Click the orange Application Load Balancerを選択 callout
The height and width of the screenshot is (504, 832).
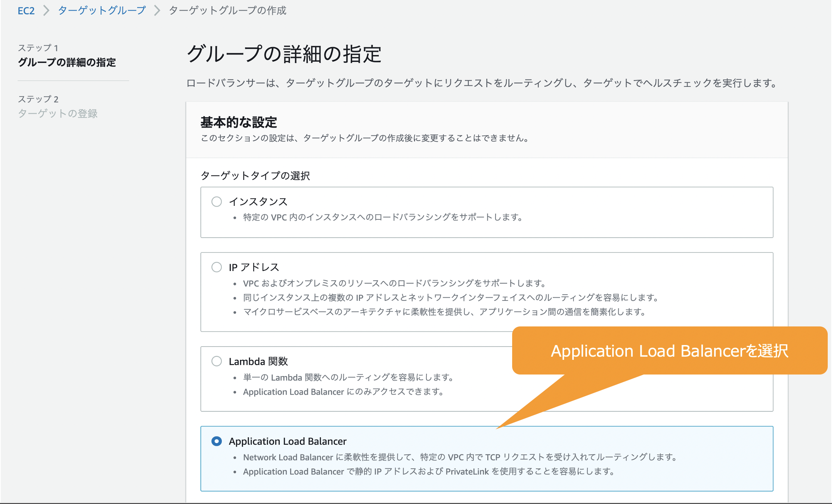tap(669, 351)
